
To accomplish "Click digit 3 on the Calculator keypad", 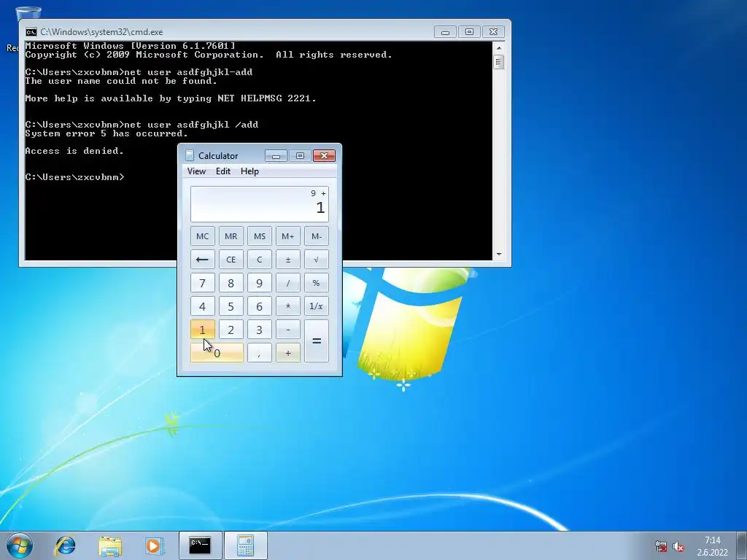I will coord(260,330).
